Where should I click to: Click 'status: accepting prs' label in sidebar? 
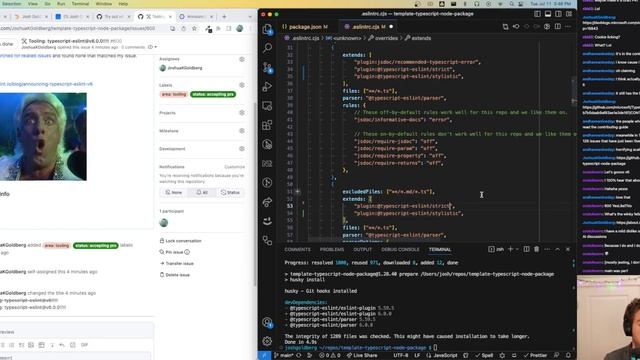pos(213,94)
